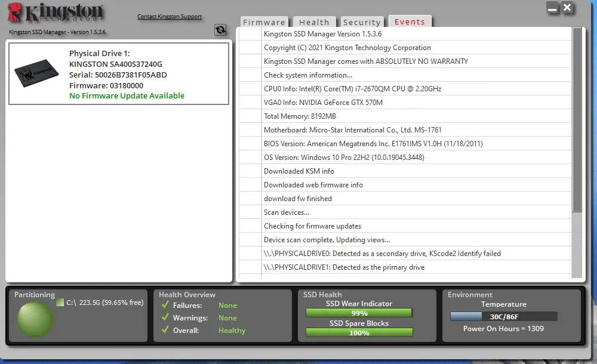Viewport: 597px width, 364px height.
Task: Click the Warnings green checkmark icon
Action: click(x=165, y=317)
